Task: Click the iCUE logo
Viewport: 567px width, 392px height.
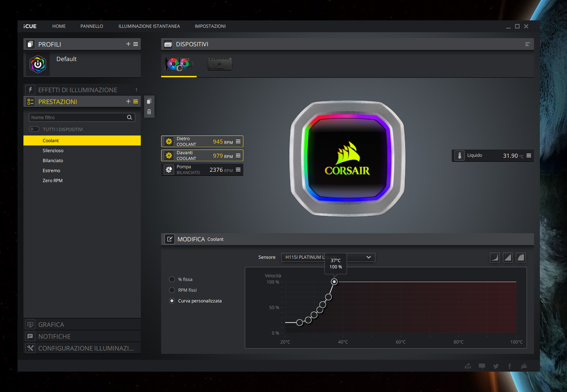Action: pos(30,26)
